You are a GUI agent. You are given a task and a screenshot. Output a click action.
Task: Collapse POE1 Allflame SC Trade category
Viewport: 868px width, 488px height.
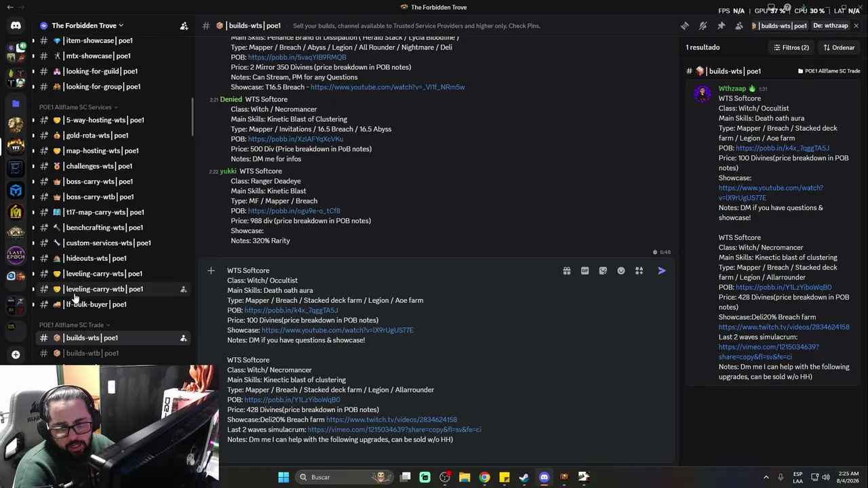click(74, 325)
